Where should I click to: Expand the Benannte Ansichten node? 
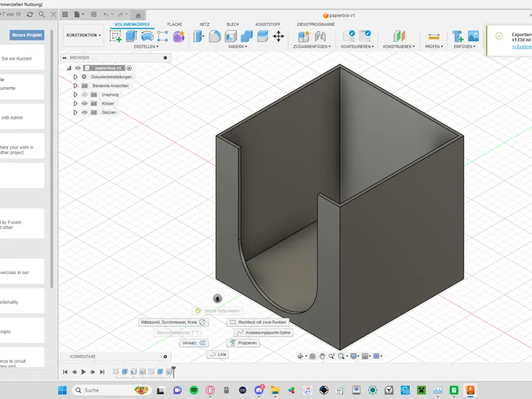pyautogui.click(x=75, y=86)
